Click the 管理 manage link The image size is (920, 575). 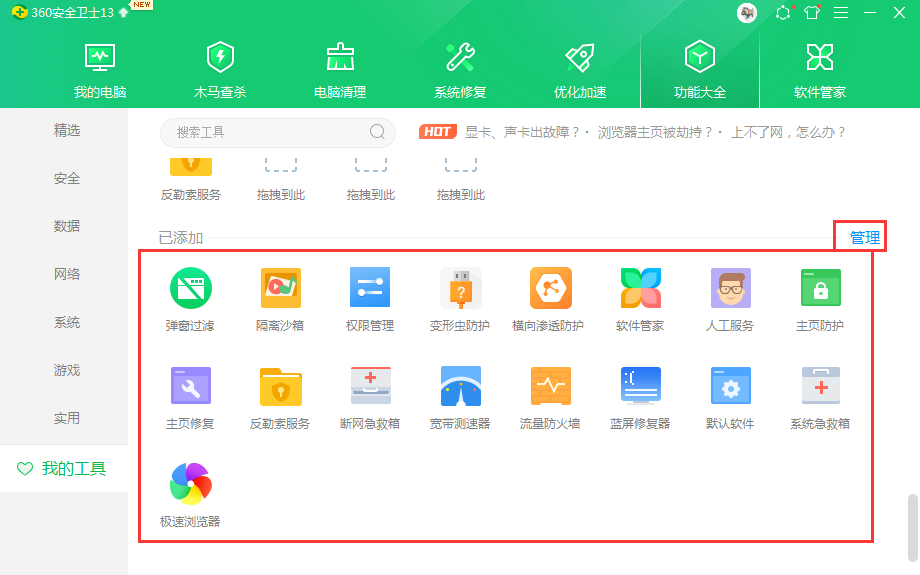865,238
